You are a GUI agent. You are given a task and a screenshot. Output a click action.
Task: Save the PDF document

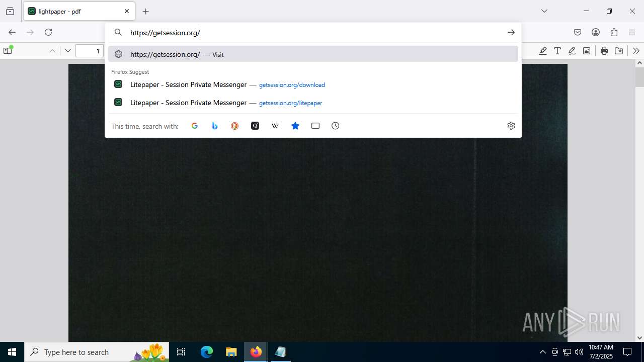tap(619, 51)
